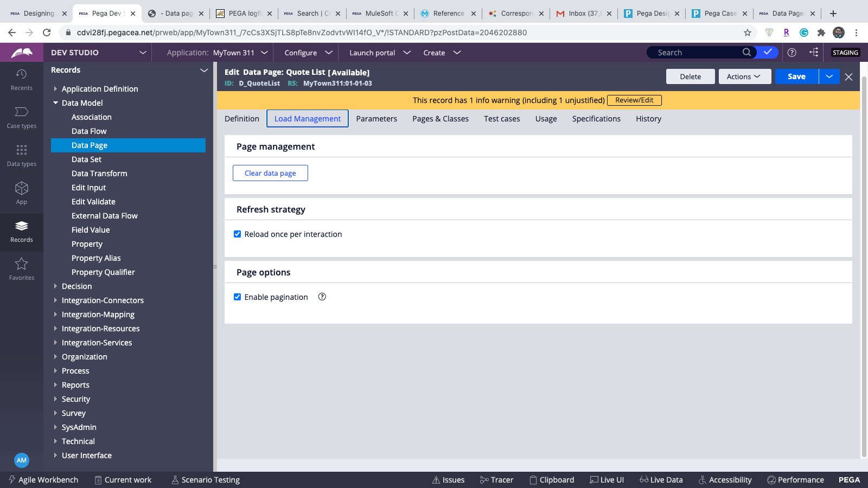Viewport: 868px width, 488px height.
Task: Open the Tracer debugging tool
Action: click(496, 479)
